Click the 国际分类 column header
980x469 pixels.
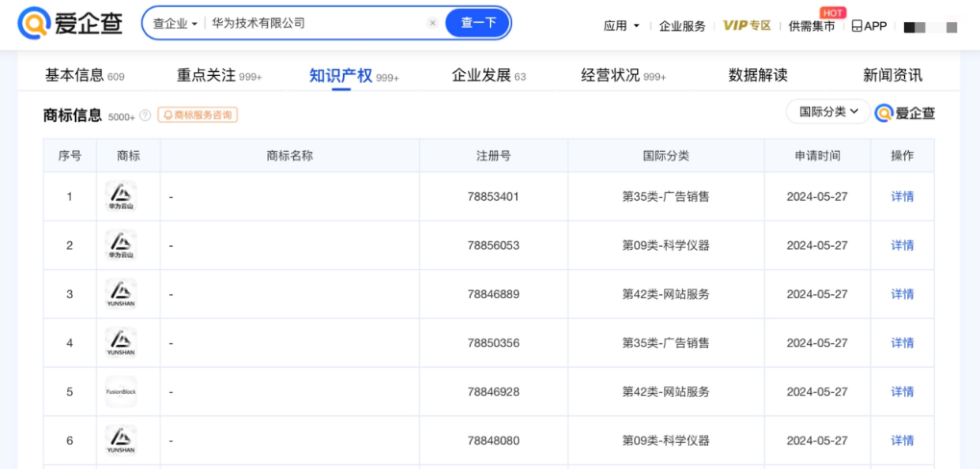pyautogui.click(x=666, y=156)
